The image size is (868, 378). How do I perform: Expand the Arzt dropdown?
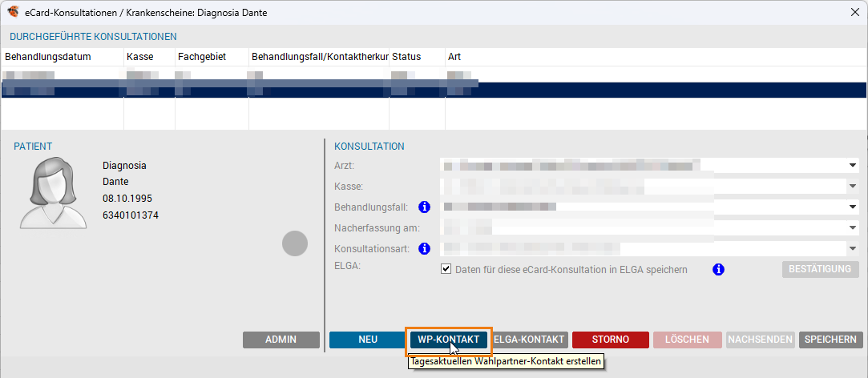854,166
